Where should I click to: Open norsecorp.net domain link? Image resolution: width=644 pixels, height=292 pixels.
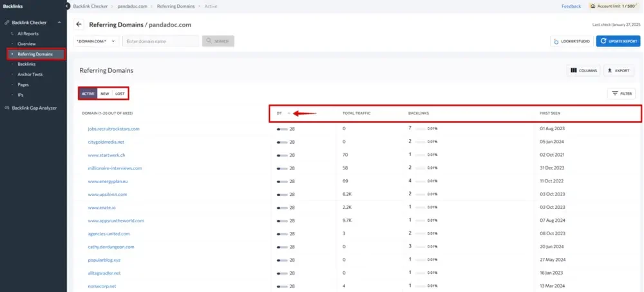click(102, 286)
